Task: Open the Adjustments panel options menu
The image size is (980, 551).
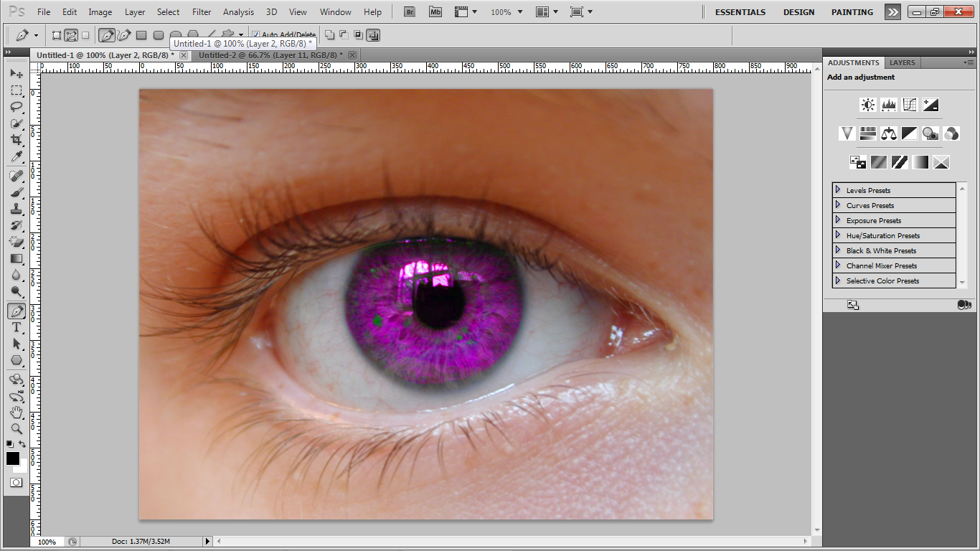Action: click(x=969, y=62)
